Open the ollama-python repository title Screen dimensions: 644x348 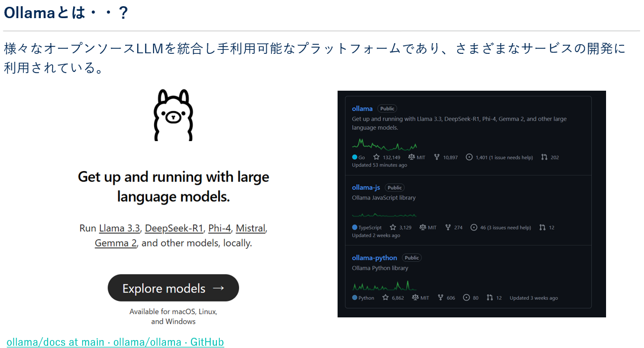point(374,258)
